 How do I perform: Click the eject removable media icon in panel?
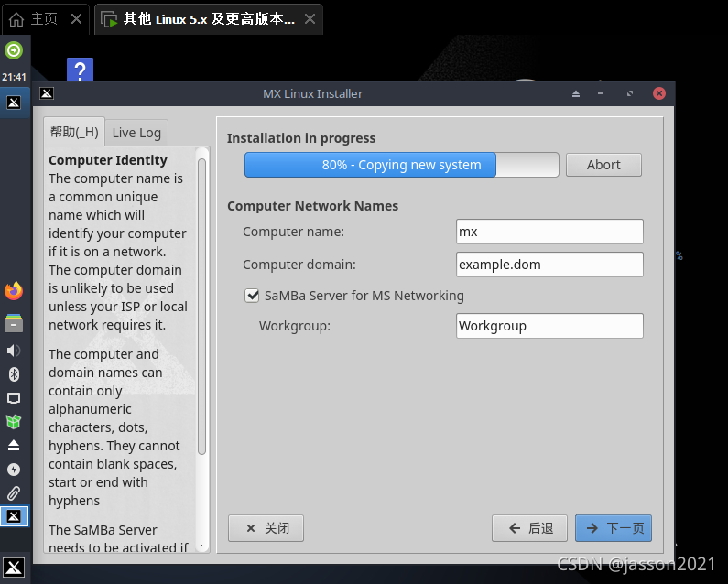14,446
